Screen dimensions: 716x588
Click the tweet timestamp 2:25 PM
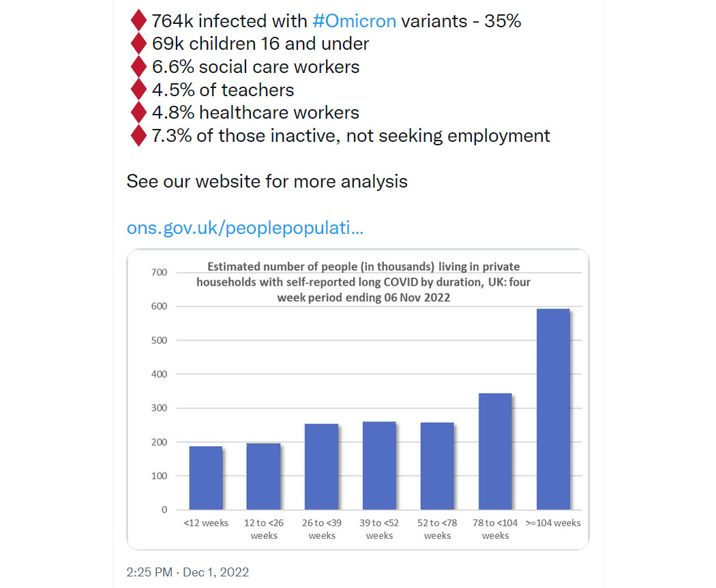click(x=149, y=572)
